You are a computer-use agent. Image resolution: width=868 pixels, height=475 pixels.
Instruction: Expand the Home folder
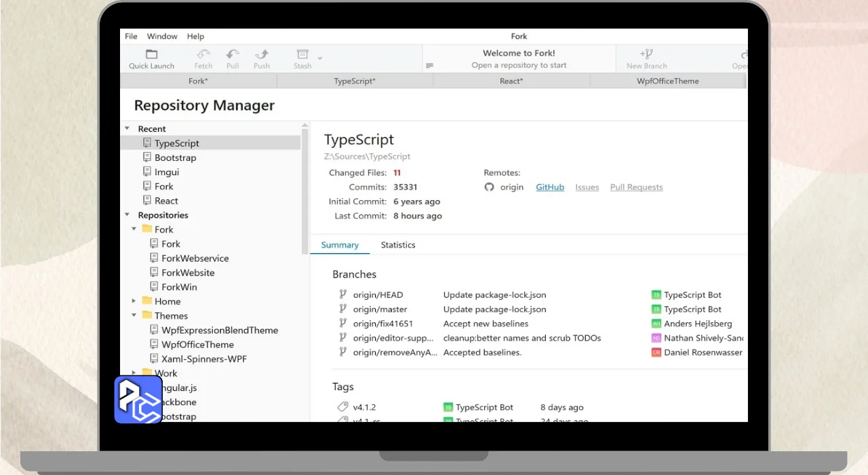point(134,301)
